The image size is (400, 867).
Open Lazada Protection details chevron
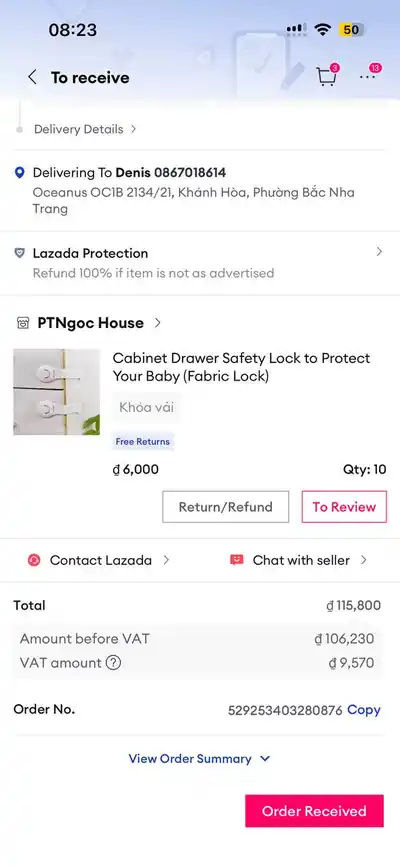380,252
